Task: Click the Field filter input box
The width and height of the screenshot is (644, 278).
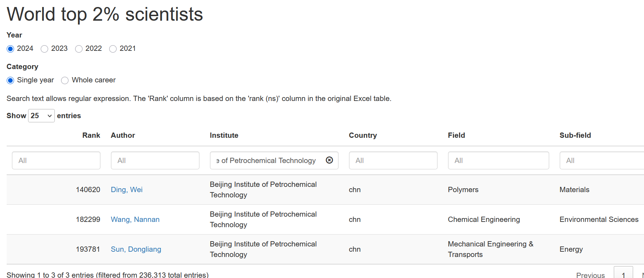Action: click(498, 161)
